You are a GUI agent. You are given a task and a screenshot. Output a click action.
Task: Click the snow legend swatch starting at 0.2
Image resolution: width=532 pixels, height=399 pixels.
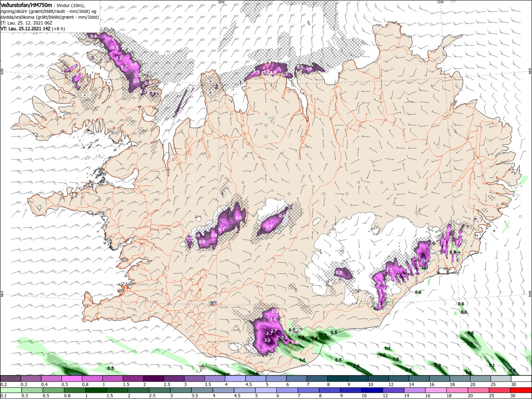click(10, 379)
